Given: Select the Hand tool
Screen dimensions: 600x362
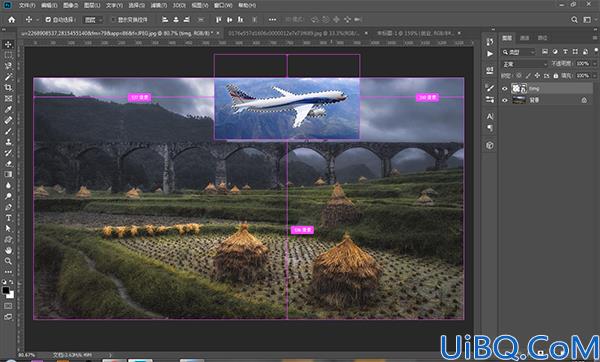Looking at the screenshot, I should click(x=8, y=250).
